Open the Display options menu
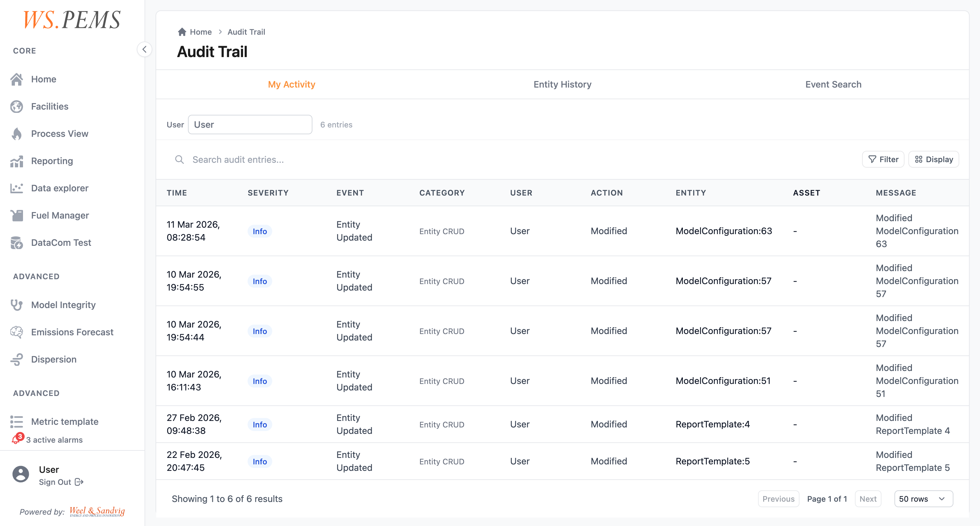The width and height of the screenshot is (980, 526). click(934, 160)
